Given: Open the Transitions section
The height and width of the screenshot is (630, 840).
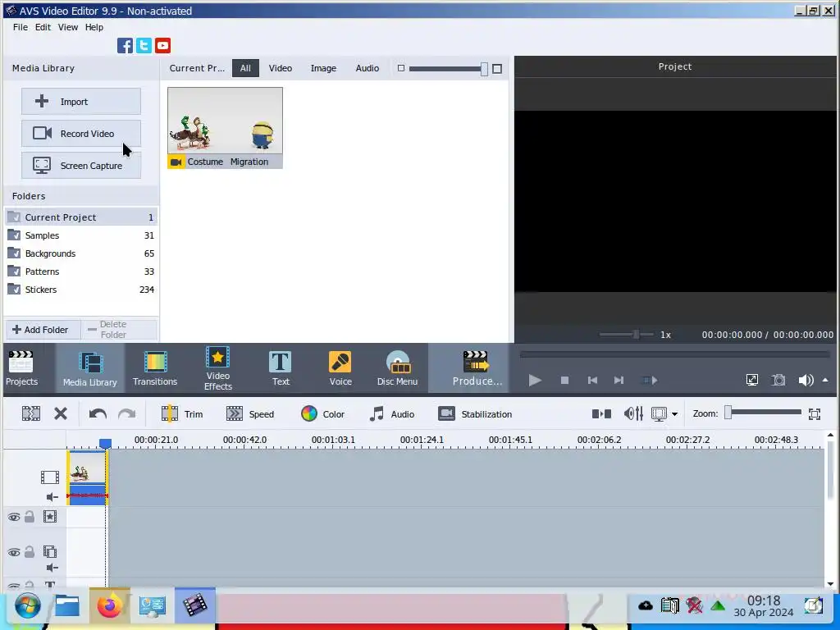Looking at the screenshot, I should pos(155,368).
